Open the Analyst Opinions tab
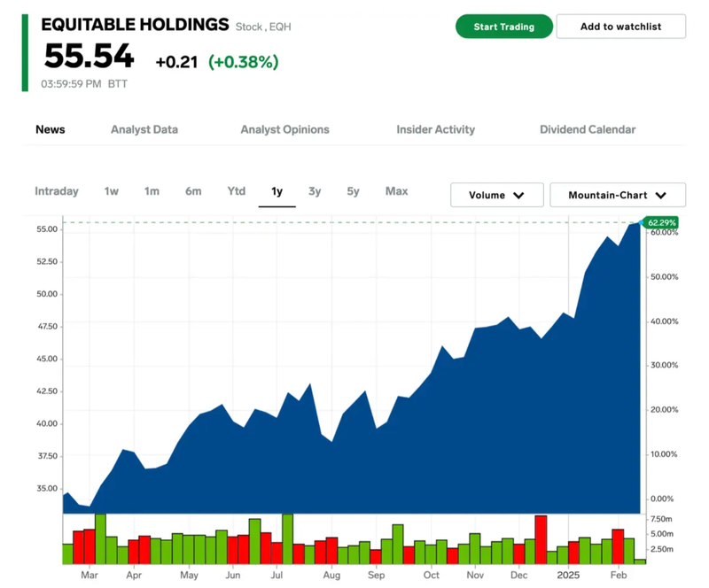Image resolution: width=709 pixels, height=588 pixels. (284, 129)
